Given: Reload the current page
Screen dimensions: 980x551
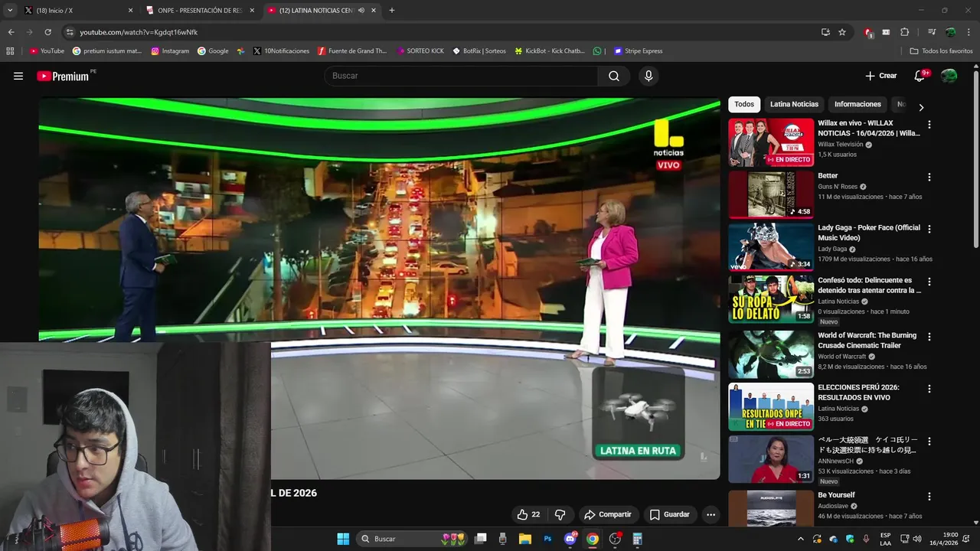Looking at the screenshot, I should [x=47, y=32].
